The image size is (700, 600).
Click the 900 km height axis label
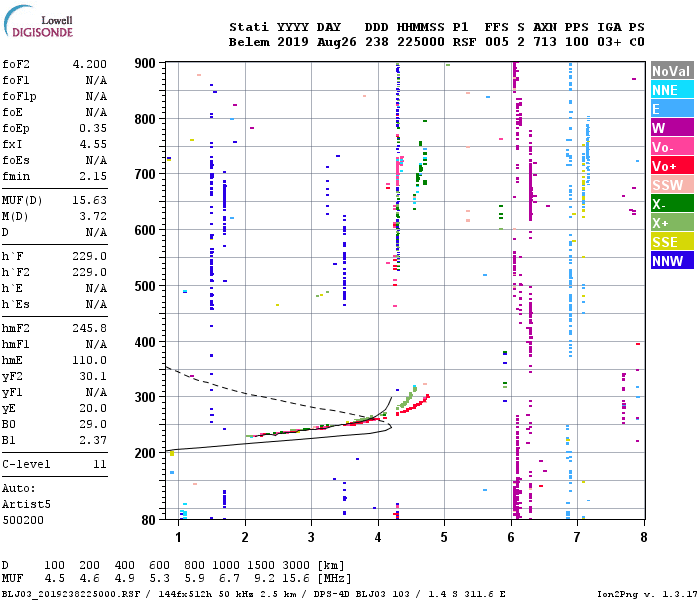click(x=145, y=63)
